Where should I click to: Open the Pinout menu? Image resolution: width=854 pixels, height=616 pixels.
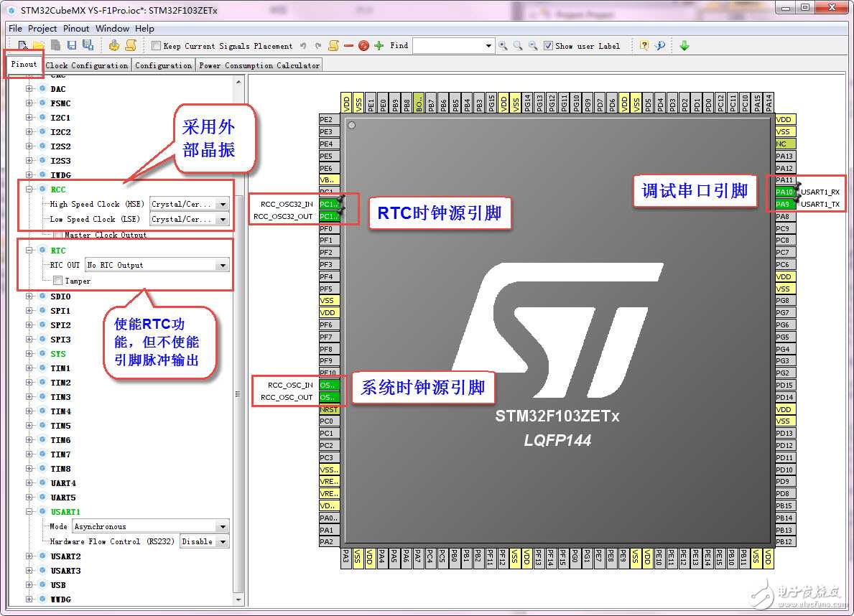pos(76,28)
